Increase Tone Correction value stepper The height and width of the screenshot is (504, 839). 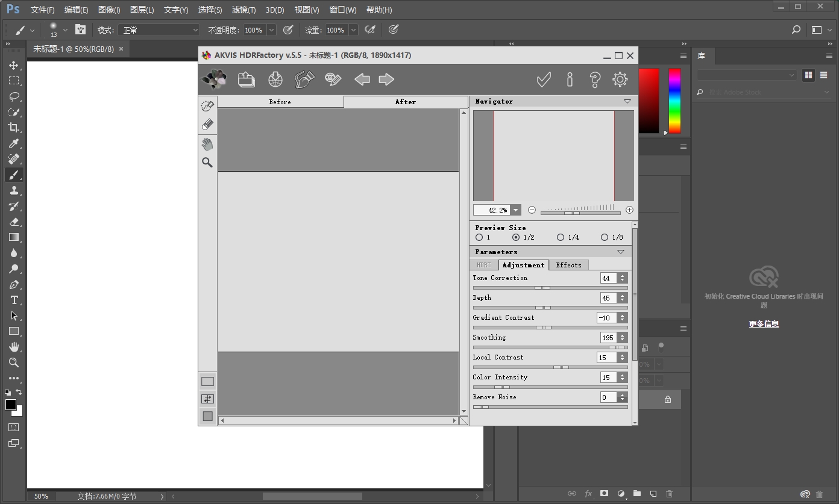[623, 276]
